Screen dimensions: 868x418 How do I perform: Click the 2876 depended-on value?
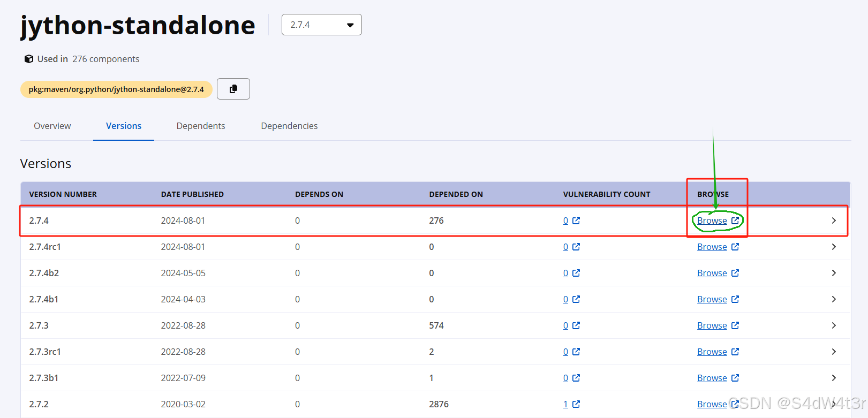coord(439,404)
